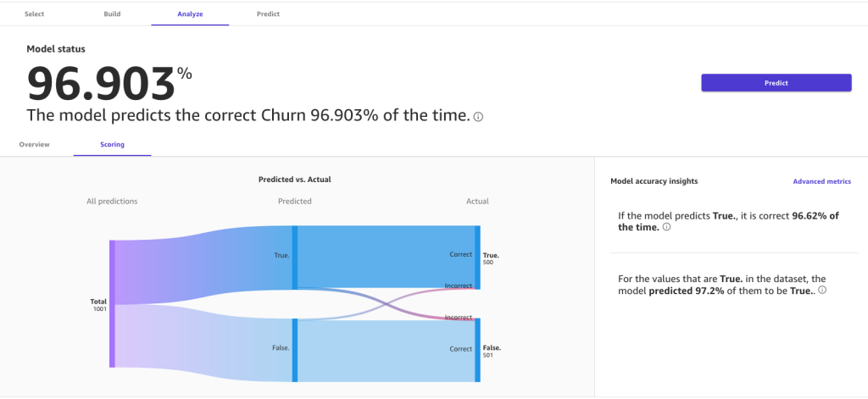Open the Build tab
This screenshot has width=868, height=399.
point(113,14)
